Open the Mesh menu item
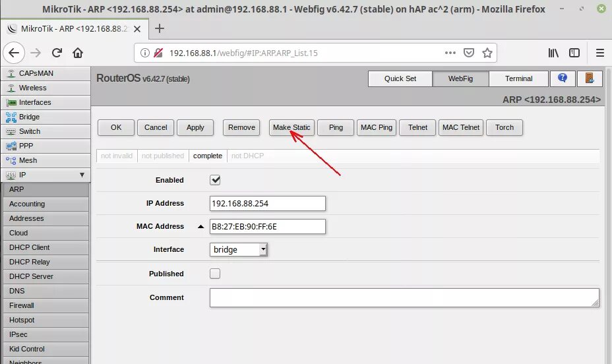612x364 pixels. tap(46, 160)
